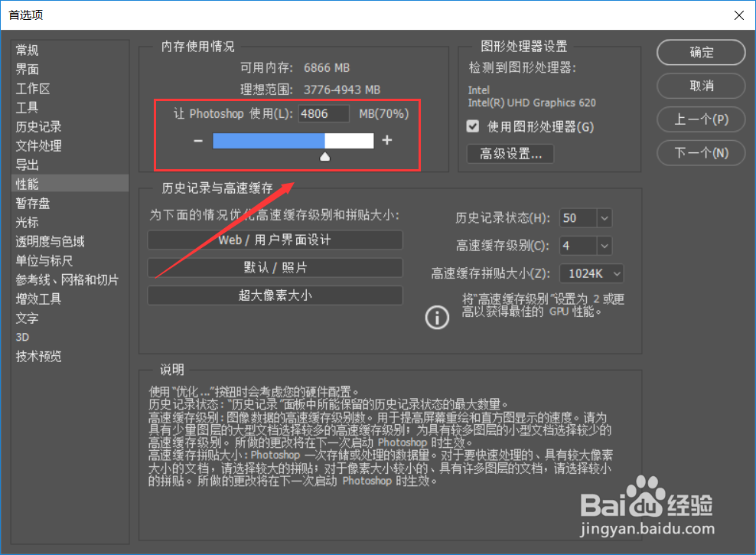Go to previous with 上一个(P)

pyautogui.click(x=701, y=119)
